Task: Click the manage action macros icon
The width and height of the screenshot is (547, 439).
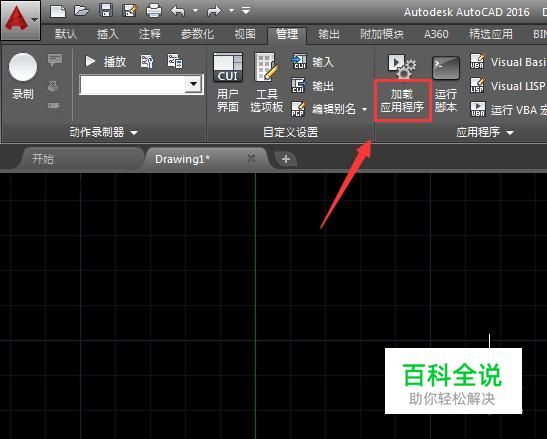Action: click(175, 61)
